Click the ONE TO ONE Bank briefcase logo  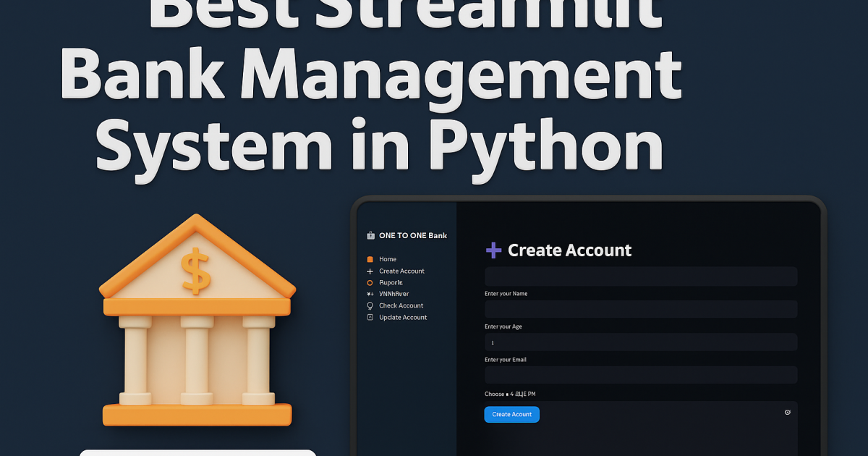(372, 235)
